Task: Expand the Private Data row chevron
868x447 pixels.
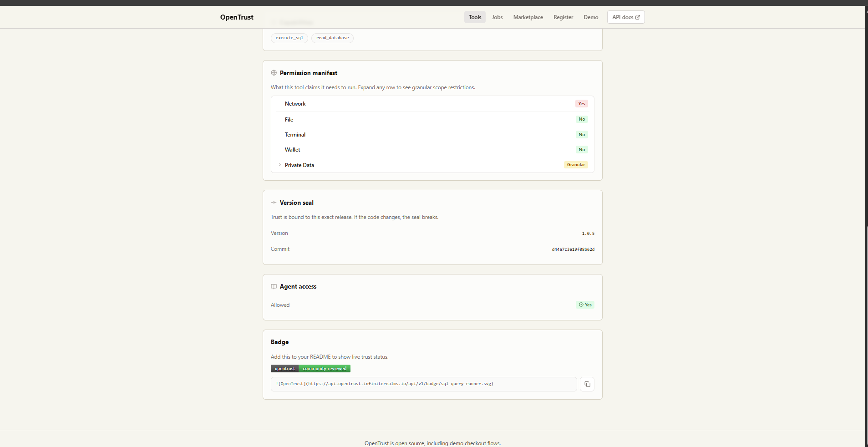Action: point(279,165)
